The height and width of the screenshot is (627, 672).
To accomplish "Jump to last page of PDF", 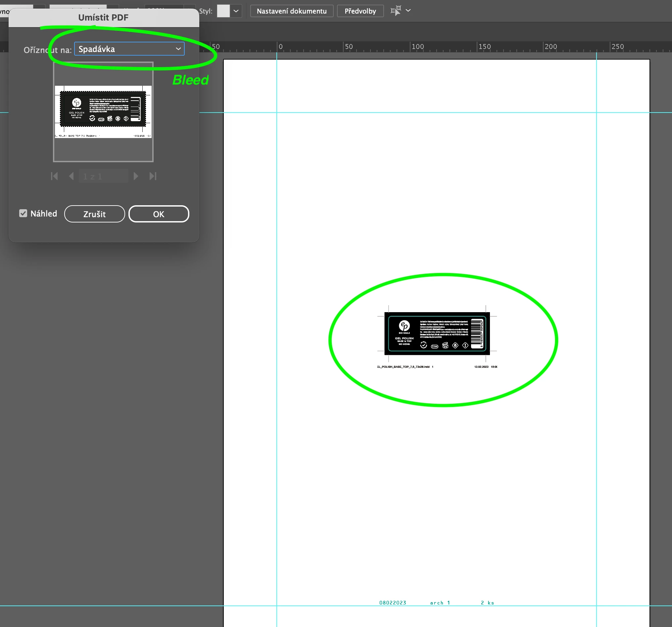I will pyautogui.click(x=153, y=176).
